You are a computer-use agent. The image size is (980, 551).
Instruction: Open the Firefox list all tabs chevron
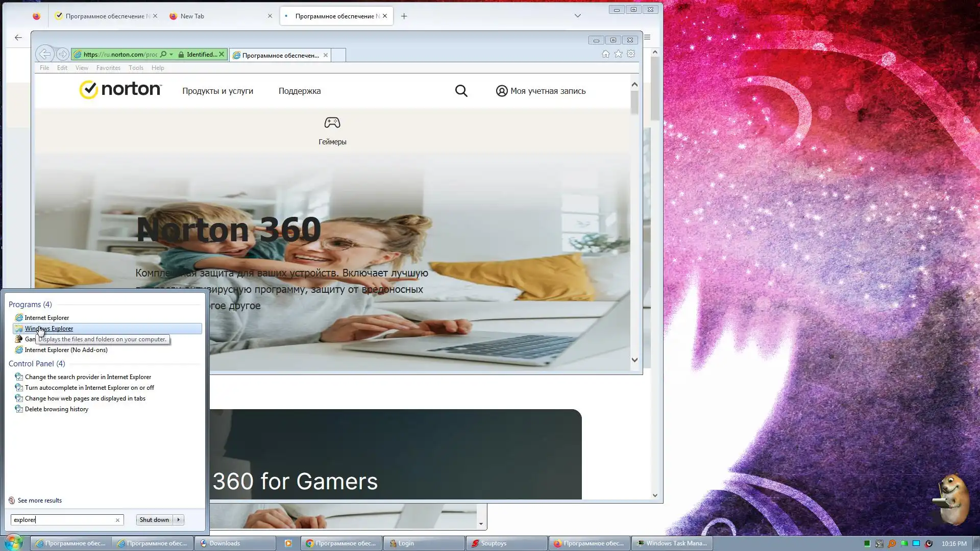click(x=577, y=16)
